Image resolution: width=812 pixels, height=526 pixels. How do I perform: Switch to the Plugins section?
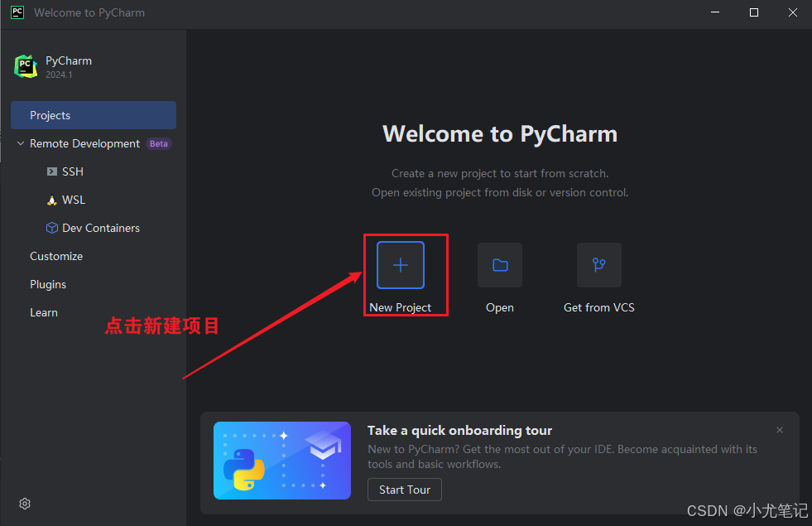tap(47, 284)
